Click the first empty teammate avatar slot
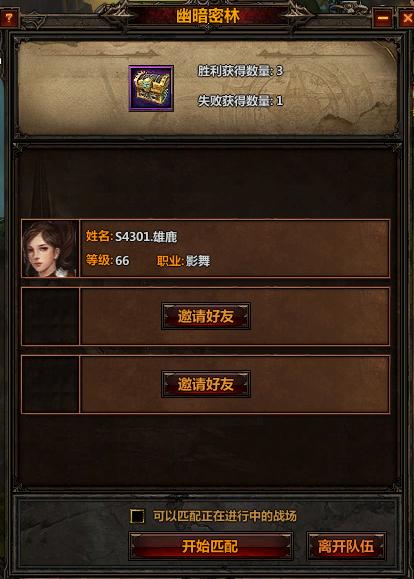Viewport: 414px width, 579px height. click(x=50, y=316)
